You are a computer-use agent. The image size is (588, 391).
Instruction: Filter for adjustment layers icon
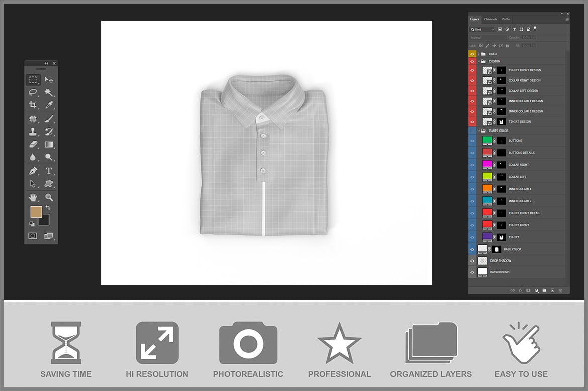point(507,29)
